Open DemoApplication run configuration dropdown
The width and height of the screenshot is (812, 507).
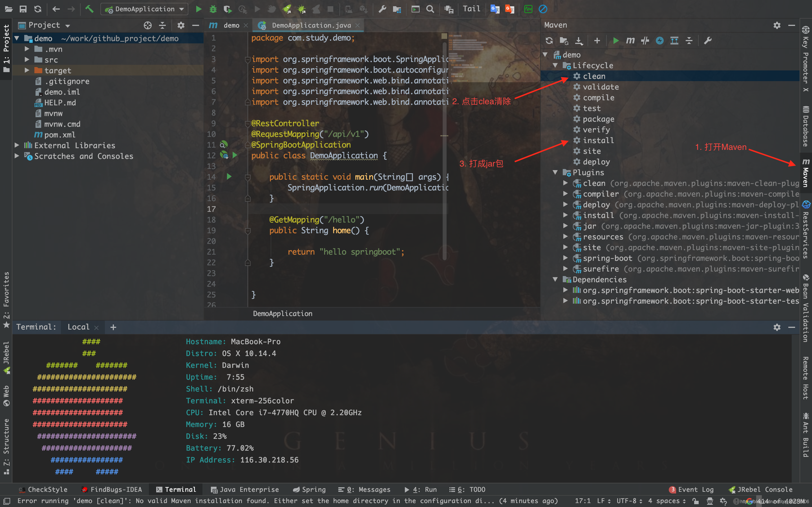click(145, 9)
